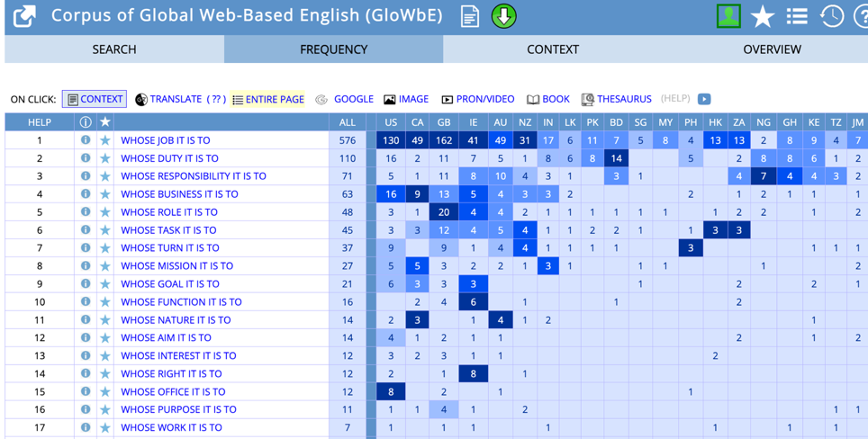Click info icon for WHOSE JOB IT IS TO
Screen dimensions: 868x439
pos(86,139)
